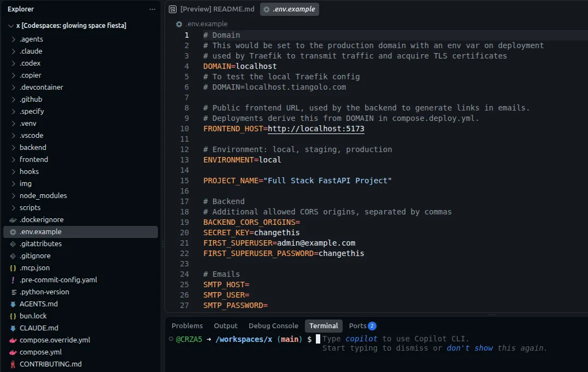Image resolution: width=588 pixels, height=372 pixels.
Task: Click the .gitignore git icon
Action: [x=13, y=255]
